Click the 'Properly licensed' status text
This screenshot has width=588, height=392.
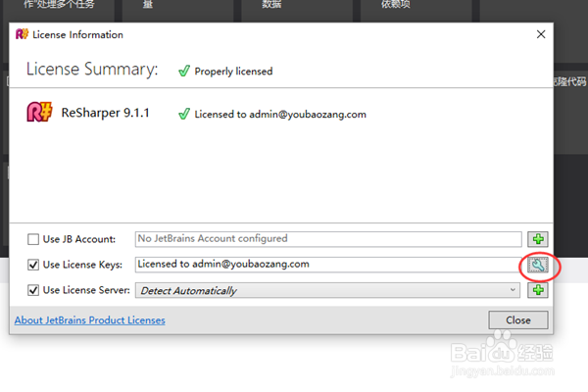233,72
